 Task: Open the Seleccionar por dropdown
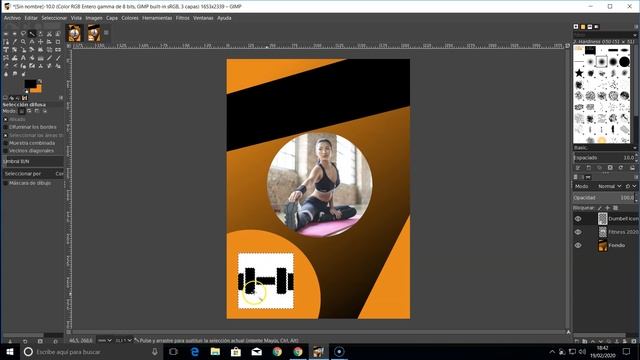point(33,173)
